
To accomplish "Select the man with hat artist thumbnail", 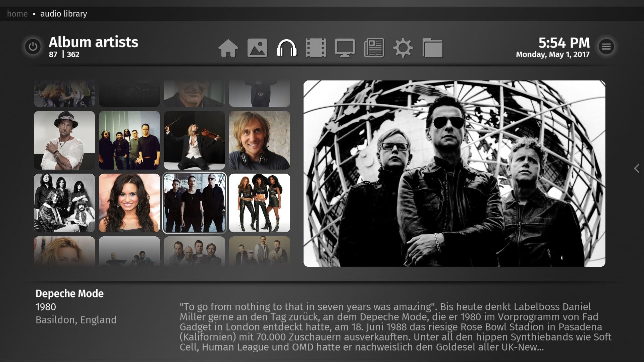I will coord(64,140).
